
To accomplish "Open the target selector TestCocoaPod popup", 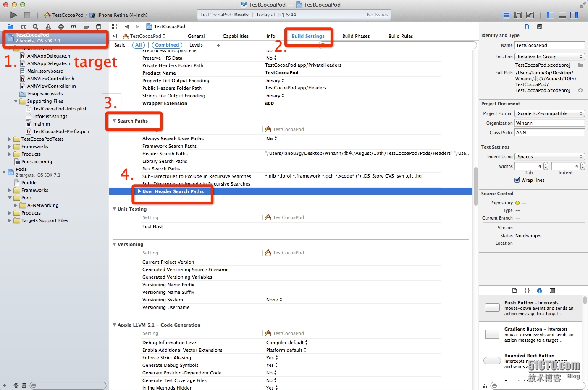I will pos(144,36).
